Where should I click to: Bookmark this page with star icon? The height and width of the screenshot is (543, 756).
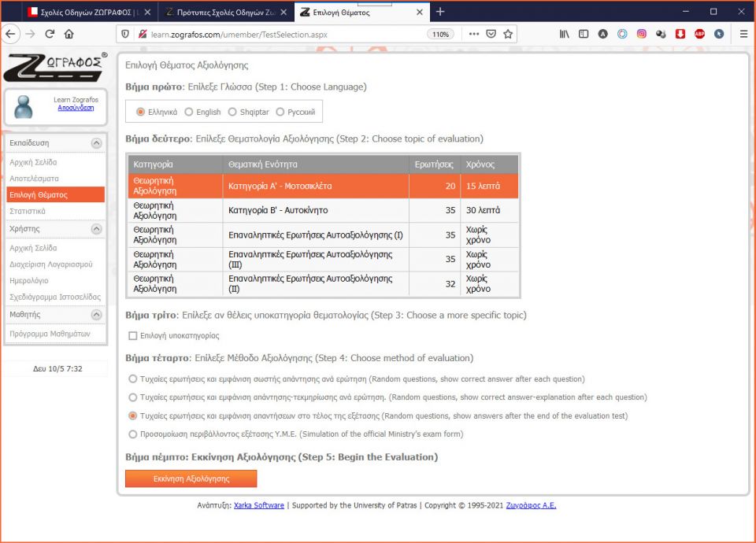coord(509,34)
